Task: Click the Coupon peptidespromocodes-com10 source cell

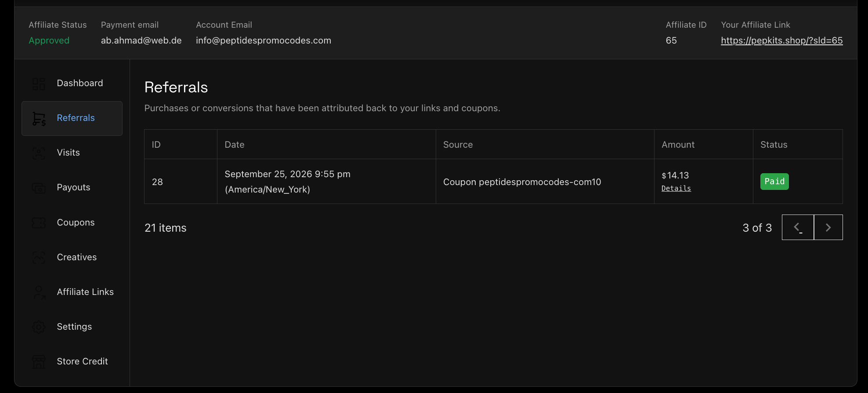Action: coord(545,182)
